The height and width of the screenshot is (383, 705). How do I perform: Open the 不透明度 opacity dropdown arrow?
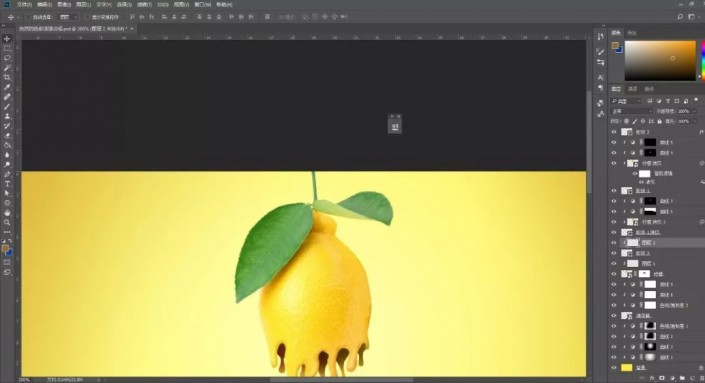point(695,111)
